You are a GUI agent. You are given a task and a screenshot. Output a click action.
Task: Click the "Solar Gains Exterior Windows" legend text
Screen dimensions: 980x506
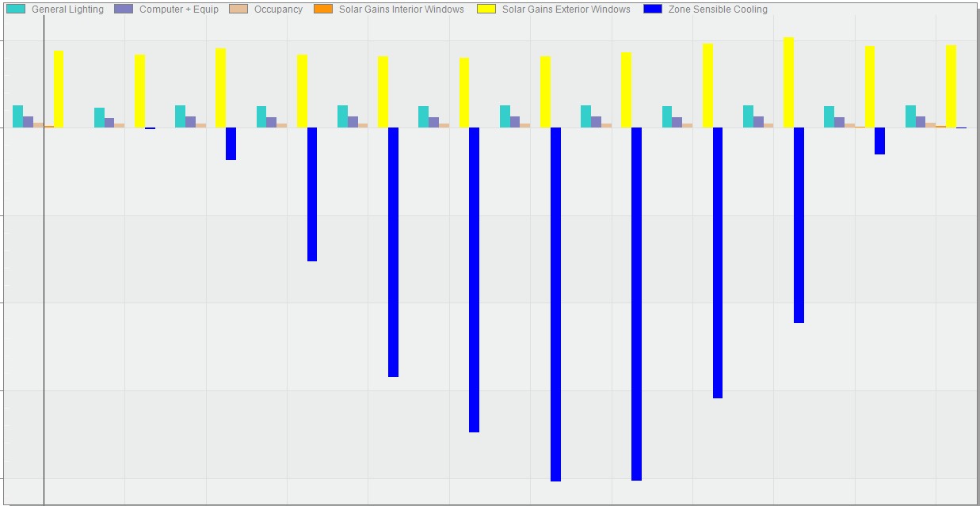tap(566, 10)
